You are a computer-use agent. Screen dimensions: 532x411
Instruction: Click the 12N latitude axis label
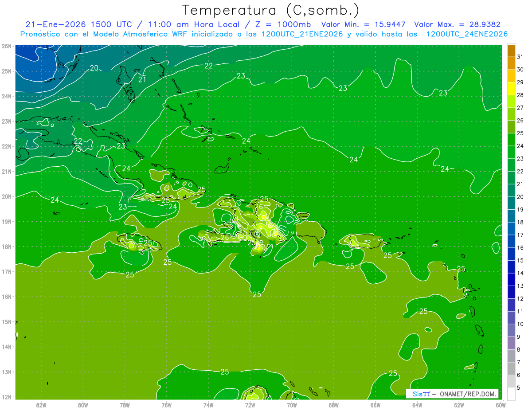tap(6, 397)
